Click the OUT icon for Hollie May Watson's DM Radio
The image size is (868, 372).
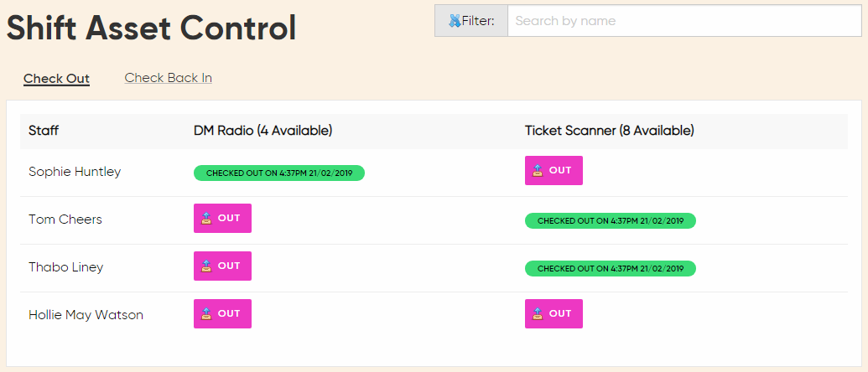click(205, 314)
